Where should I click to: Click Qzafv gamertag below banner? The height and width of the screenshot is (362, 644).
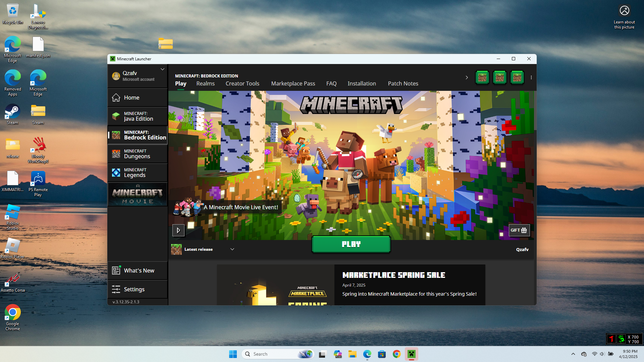522,249
